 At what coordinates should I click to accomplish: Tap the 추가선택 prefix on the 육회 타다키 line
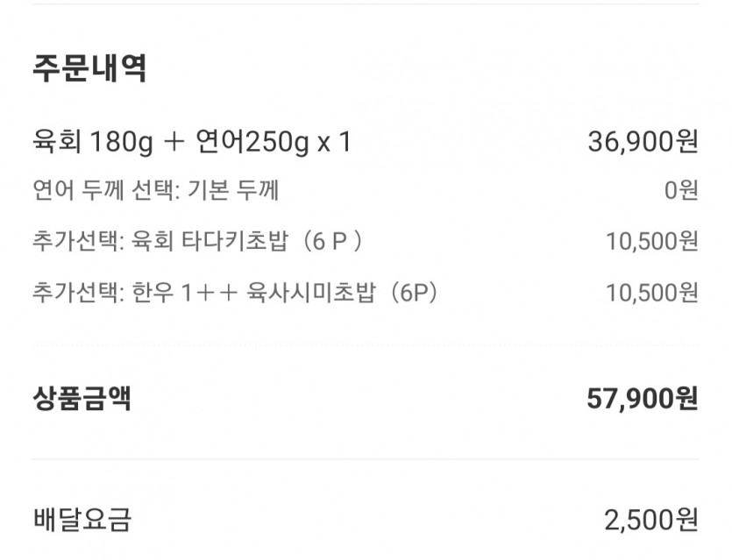(x=78, y=241)
